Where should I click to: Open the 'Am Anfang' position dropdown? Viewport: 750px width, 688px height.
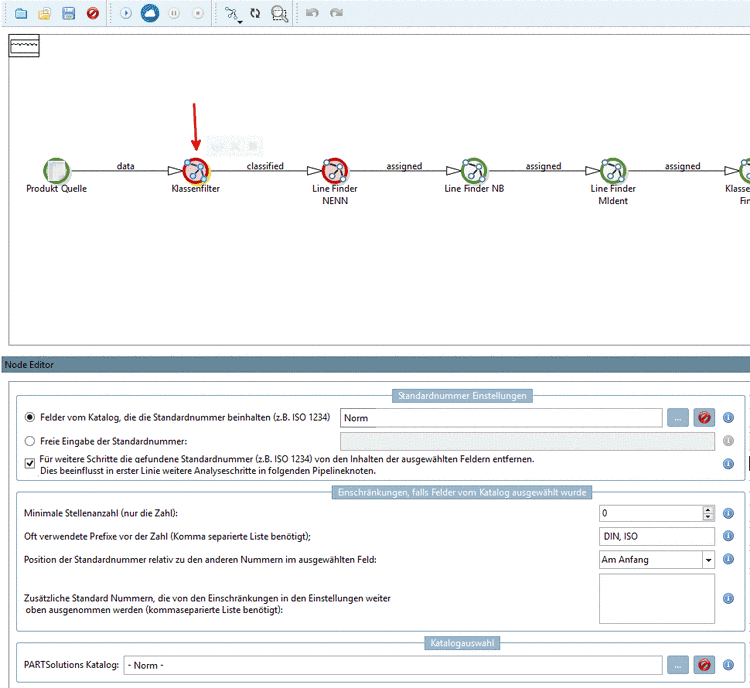click(x=657, y=559)
